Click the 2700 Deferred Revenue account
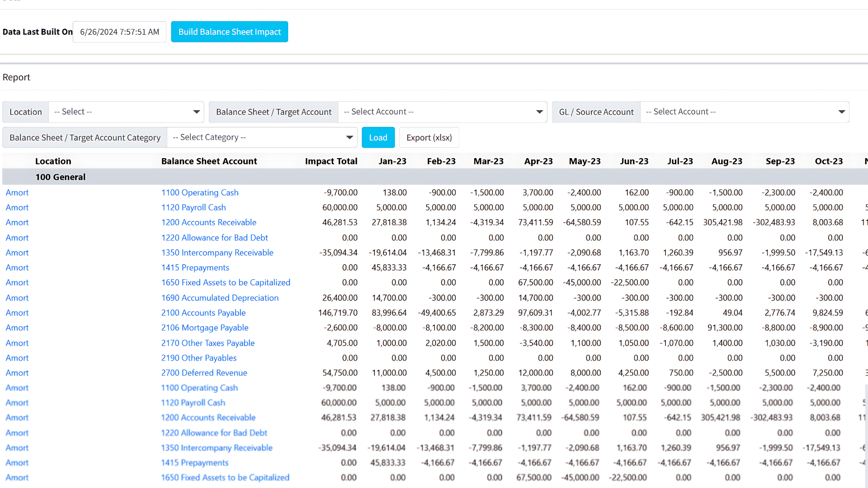The height and width of the screenshot is (488, 868). pyautogui.click(x=204, y=373)
